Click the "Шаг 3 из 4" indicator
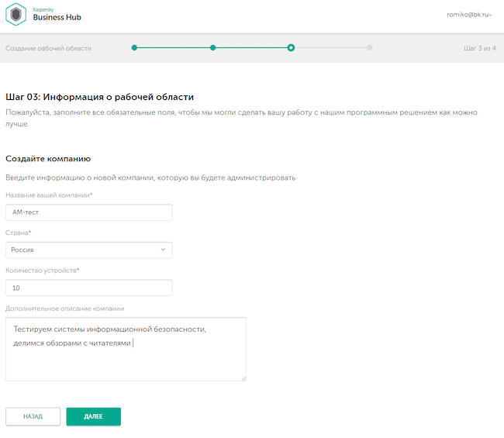 tap(479, 48)
